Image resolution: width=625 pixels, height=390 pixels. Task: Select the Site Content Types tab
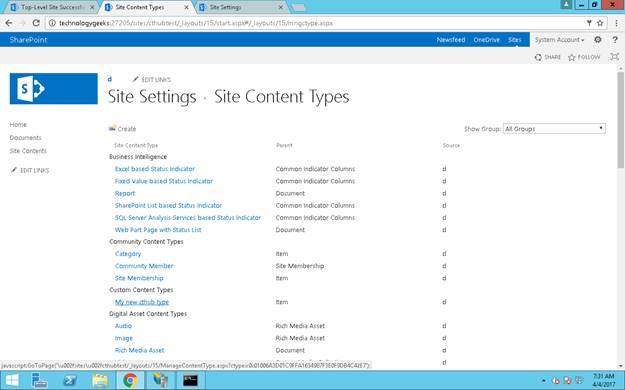(x=142, y=7)
